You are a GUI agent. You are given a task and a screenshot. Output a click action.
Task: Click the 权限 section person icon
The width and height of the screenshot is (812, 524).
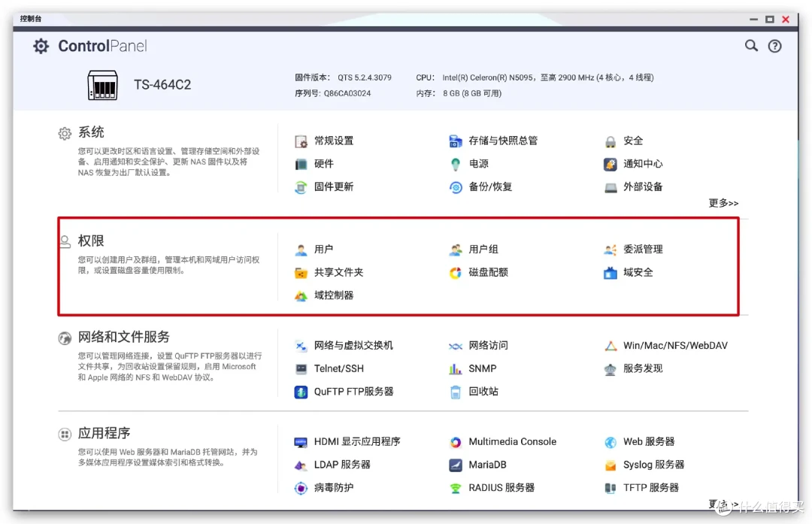click(65, 242)
